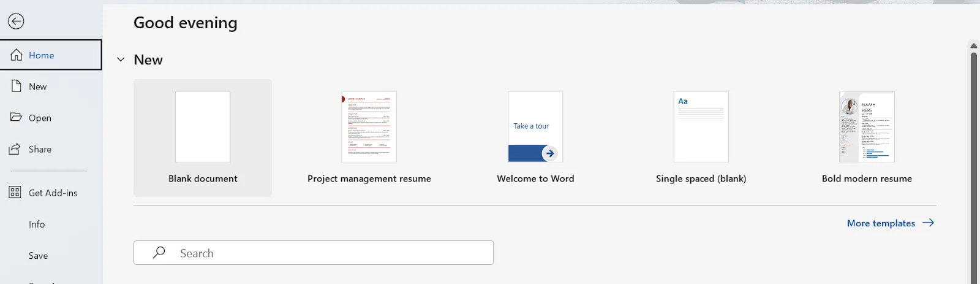This screenshot has width=980, height=284.
Task: Click the Home house icon
Action: [17, 55]
